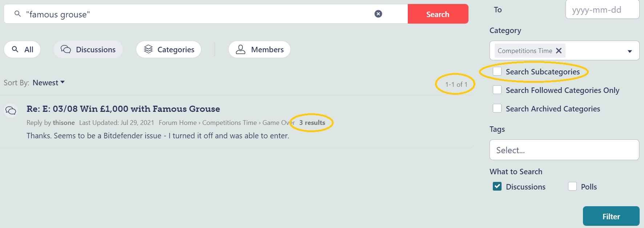This screenshot has height=228, width=644.
Task: Apply filters with the Filter button
Action: [611, 216]
